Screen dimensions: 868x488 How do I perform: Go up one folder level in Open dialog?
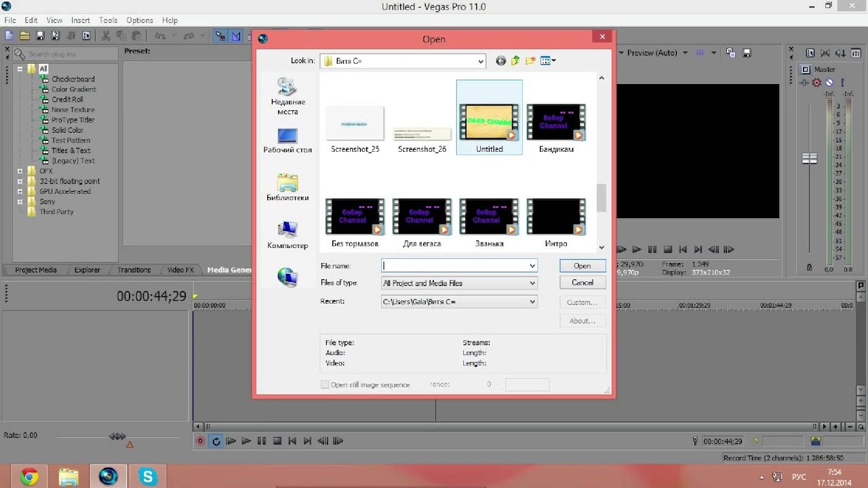tap(515, 61)
